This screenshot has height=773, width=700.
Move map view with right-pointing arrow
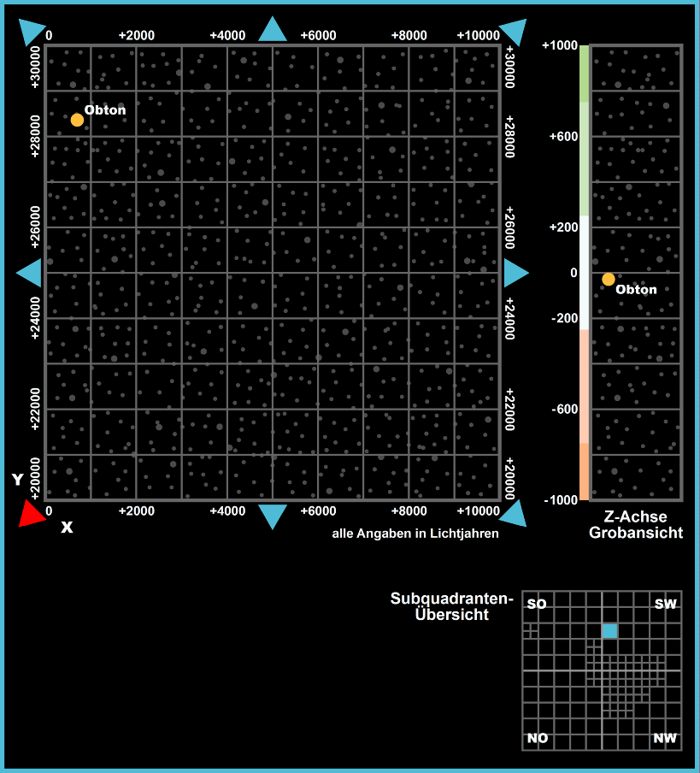point(515,273)
